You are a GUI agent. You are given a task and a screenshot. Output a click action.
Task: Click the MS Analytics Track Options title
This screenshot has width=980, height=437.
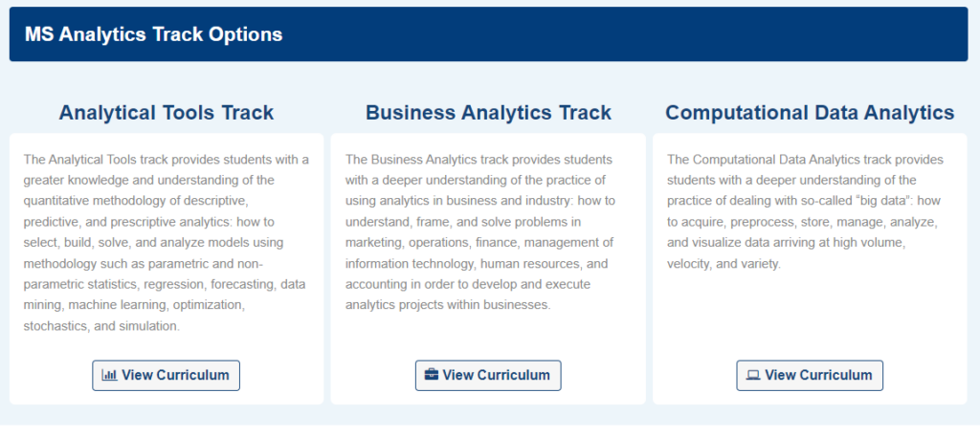pos(154,34)
